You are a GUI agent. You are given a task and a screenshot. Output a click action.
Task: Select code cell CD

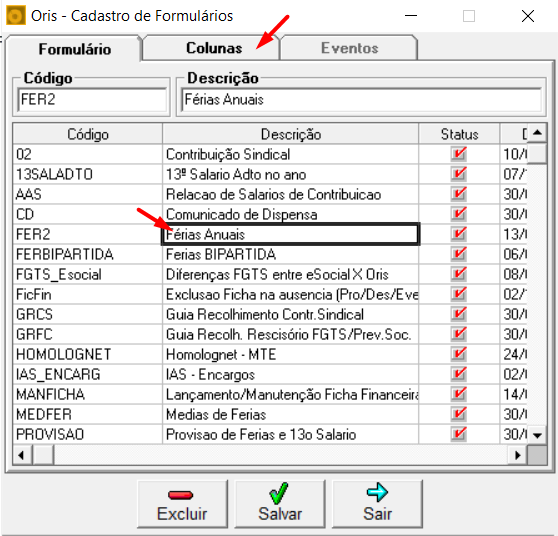coord(88,214)
